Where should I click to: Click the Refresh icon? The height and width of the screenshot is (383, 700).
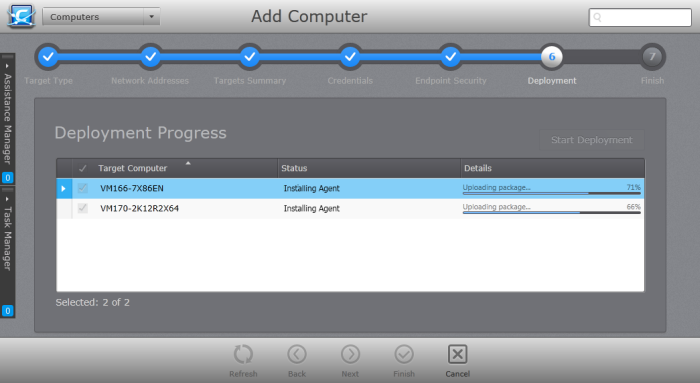[x=243, y=354]
